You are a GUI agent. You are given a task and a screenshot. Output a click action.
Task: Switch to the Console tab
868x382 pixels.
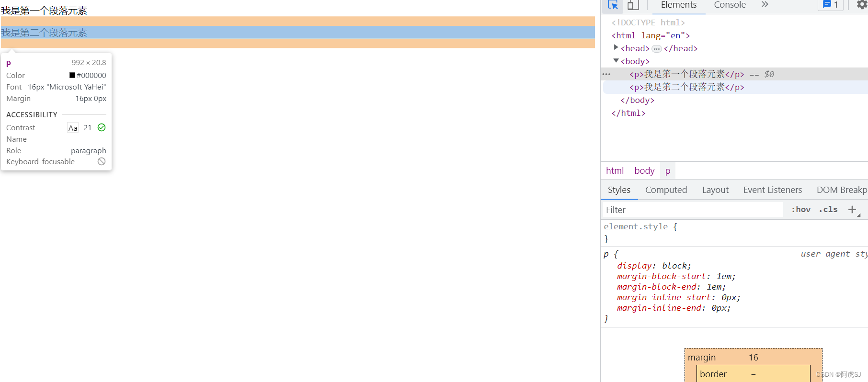click(x=730, y=5)
